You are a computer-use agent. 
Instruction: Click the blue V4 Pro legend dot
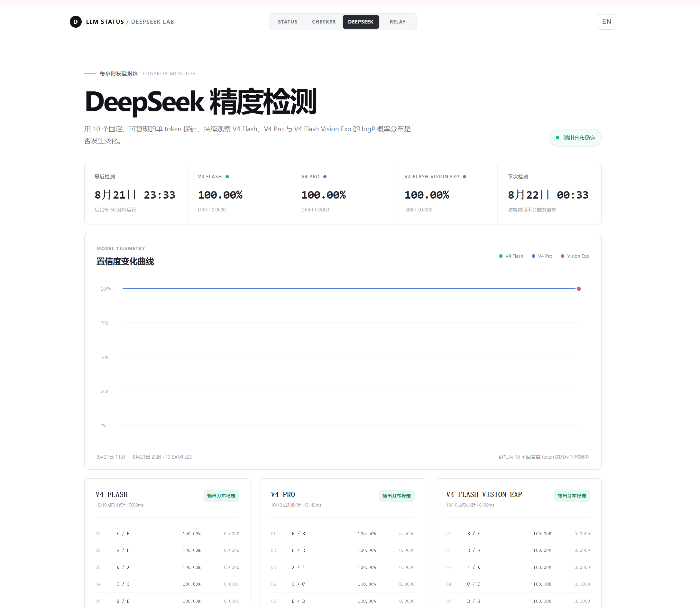(533, 256)
